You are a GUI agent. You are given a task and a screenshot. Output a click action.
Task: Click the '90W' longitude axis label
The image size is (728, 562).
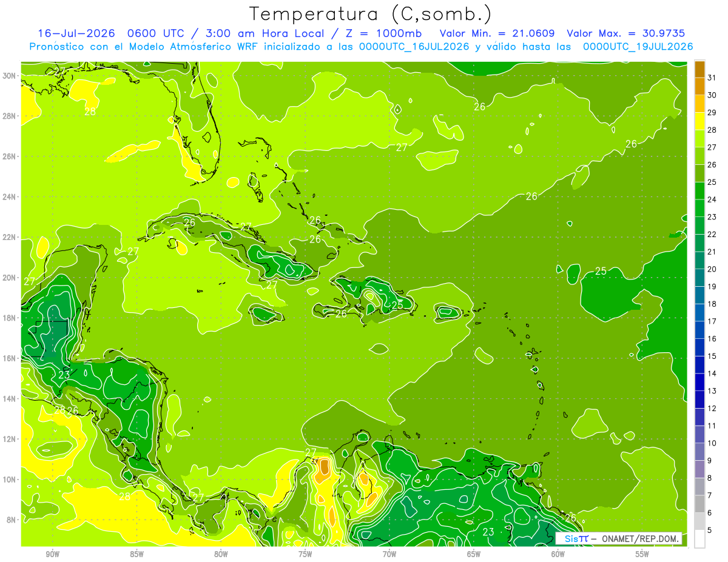pos(52,554)
